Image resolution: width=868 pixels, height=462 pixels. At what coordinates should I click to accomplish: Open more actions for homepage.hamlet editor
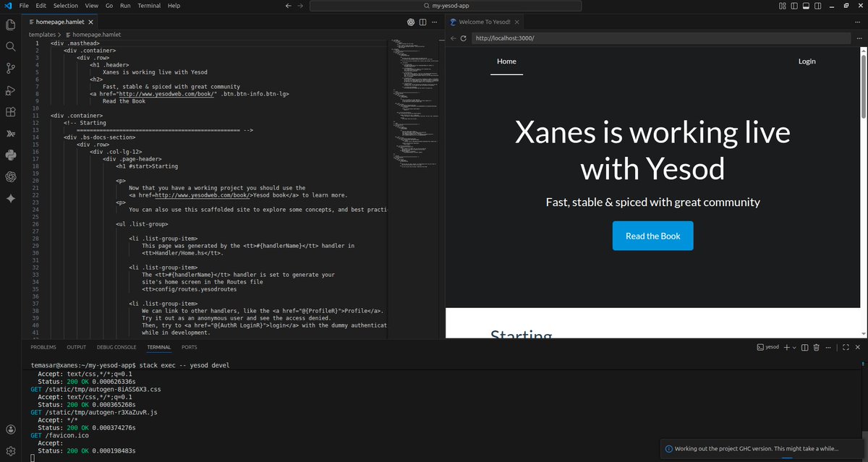pos(433,22)
